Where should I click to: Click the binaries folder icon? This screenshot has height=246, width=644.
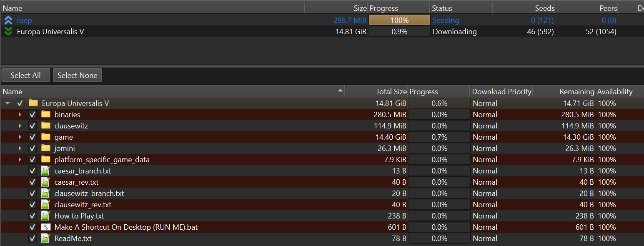coord(46,114)
